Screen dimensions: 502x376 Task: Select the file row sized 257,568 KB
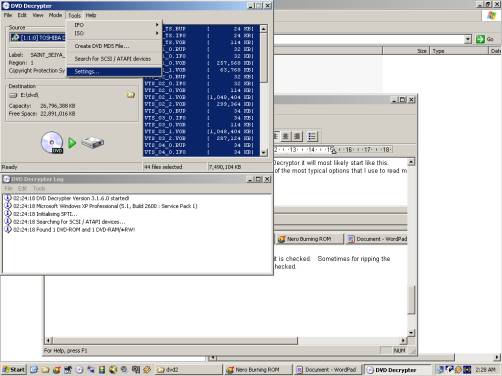click(201, 63)
